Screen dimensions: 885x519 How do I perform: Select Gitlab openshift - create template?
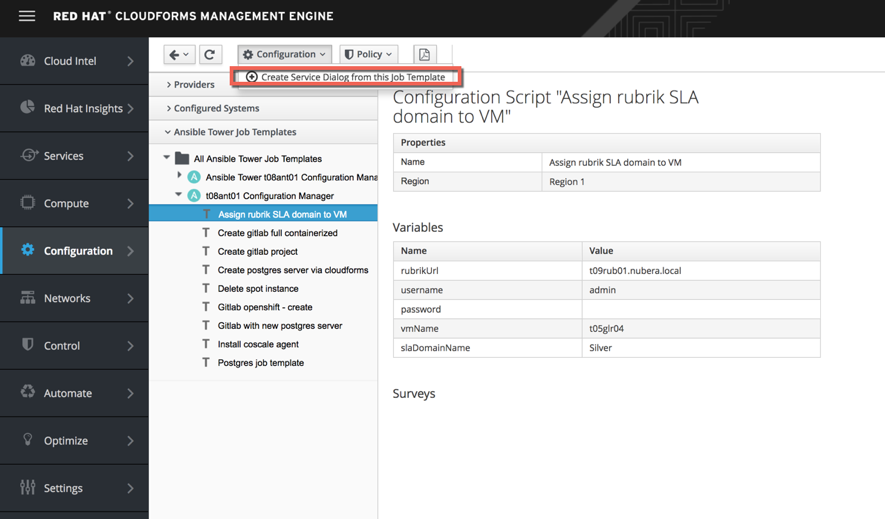[x=265, y=307]
